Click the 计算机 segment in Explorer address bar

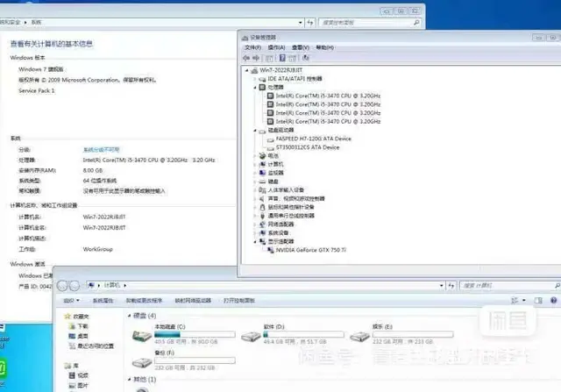[x=112, y=285]
